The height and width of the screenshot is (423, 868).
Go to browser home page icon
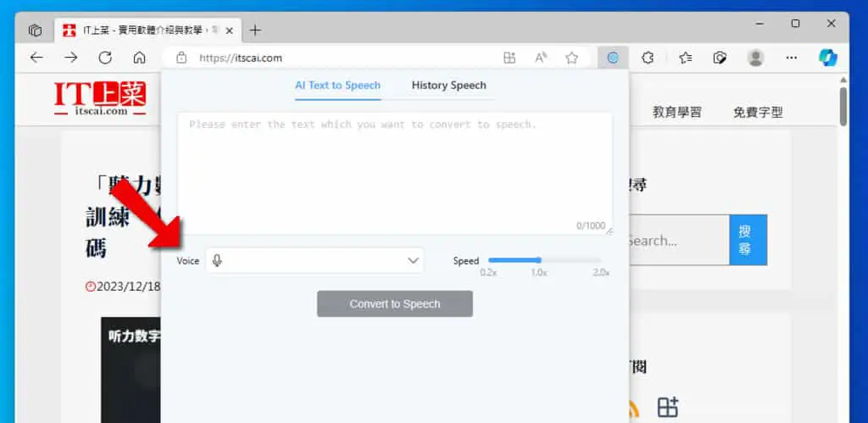pyautogui.click(x=140, y=58)
